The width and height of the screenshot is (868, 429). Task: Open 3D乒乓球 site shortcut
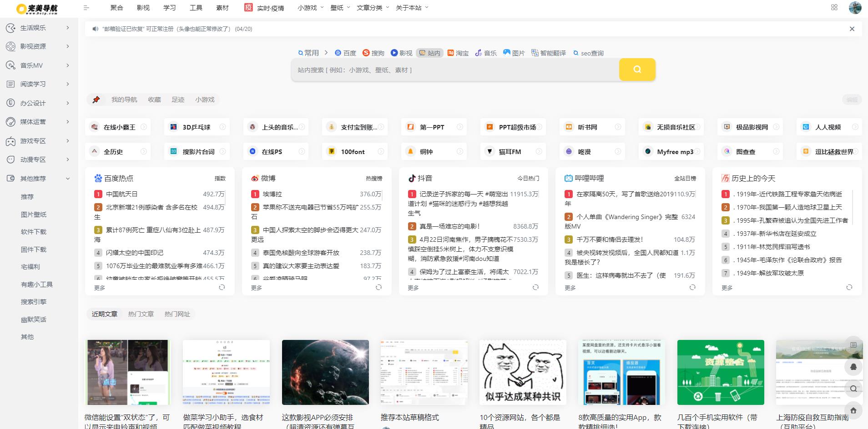(x=197, y=127)
